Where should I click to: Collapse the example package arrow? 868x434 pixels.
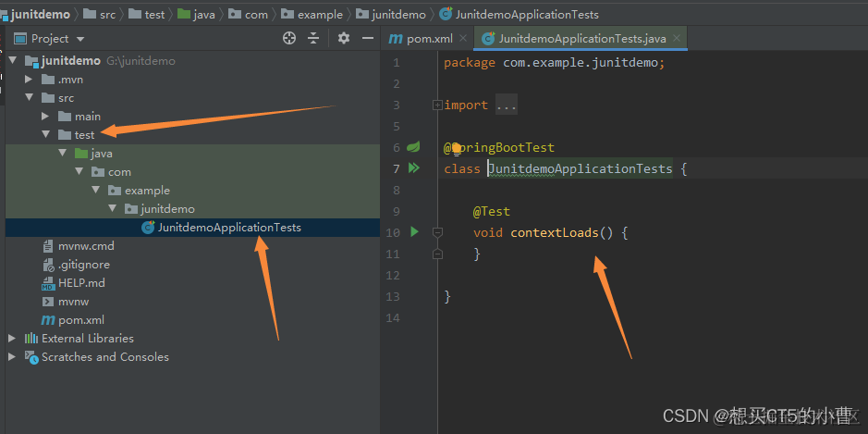pyautogui.click(x=96, y=190)
